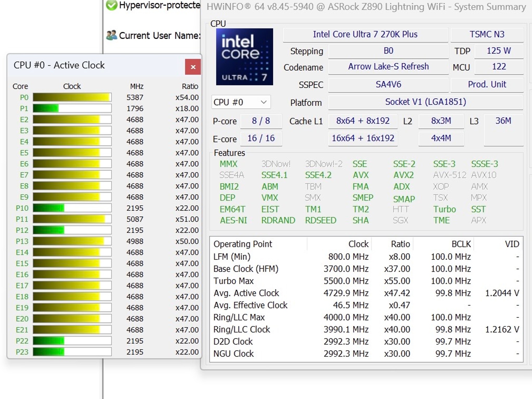The height and width of the screenshot is (399, 532).
Task: Click the Stepping value B0
Action: pos(388,51)
